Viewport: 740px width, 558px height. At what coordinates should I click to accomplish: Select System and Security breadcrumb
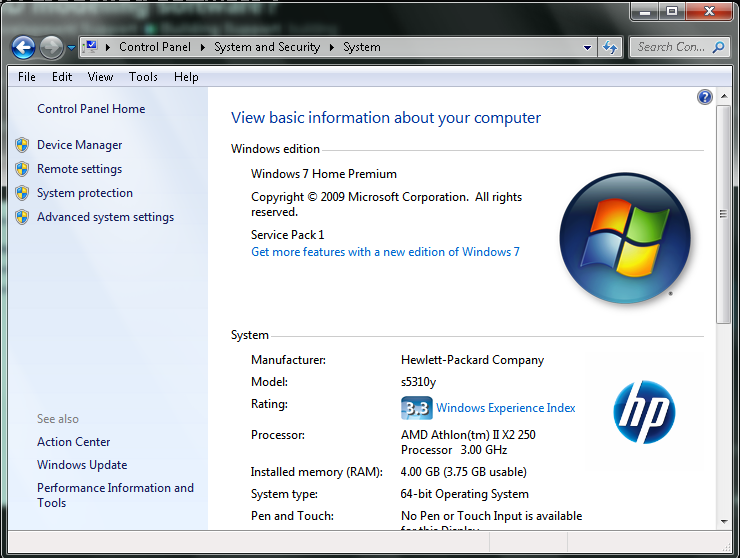click(267, 47)
